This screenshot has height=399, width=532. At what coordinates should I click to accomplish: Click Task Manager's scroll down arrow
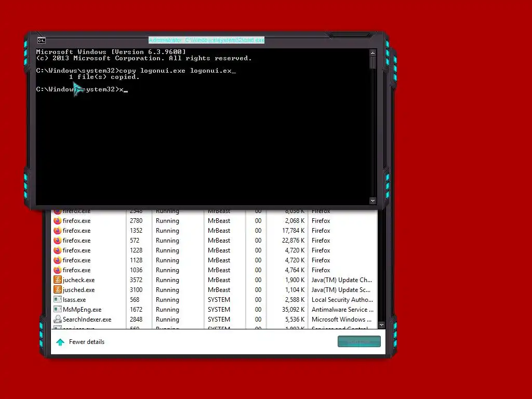pos(381,325)
